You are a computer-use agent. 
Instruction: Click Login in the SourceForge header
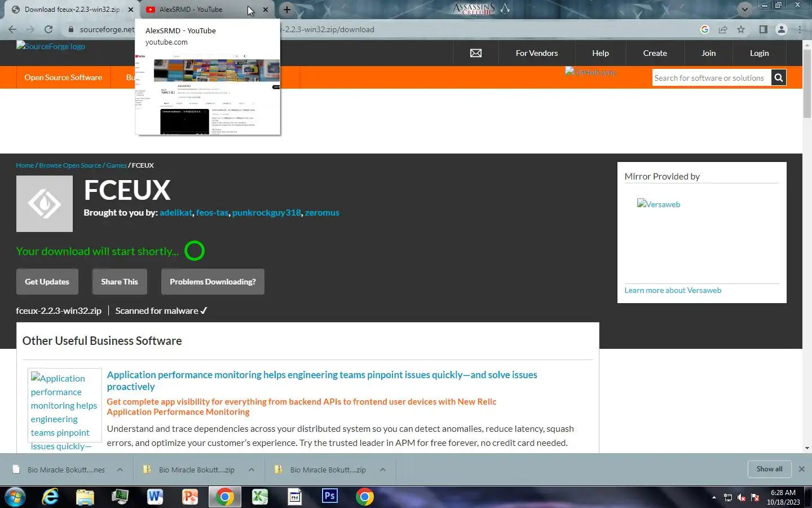759,53
